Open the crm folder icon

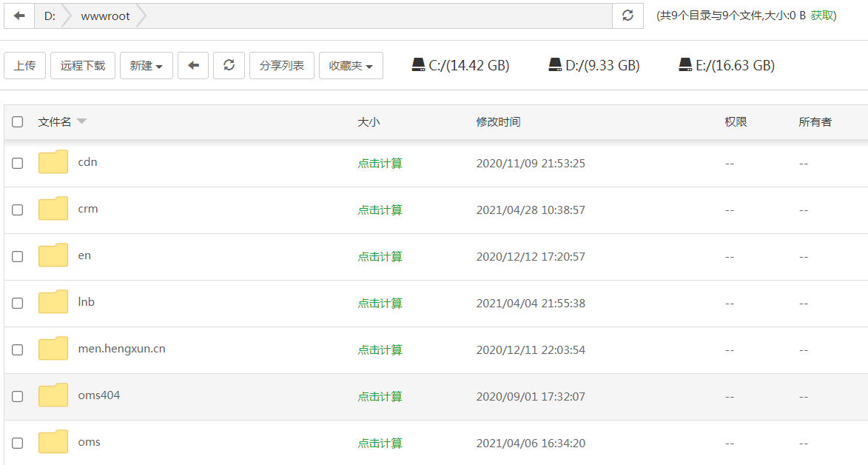[53, 209]
